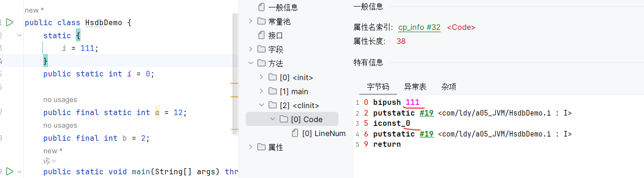Follow #19 link on bytecode line 4

coord(427,134)
